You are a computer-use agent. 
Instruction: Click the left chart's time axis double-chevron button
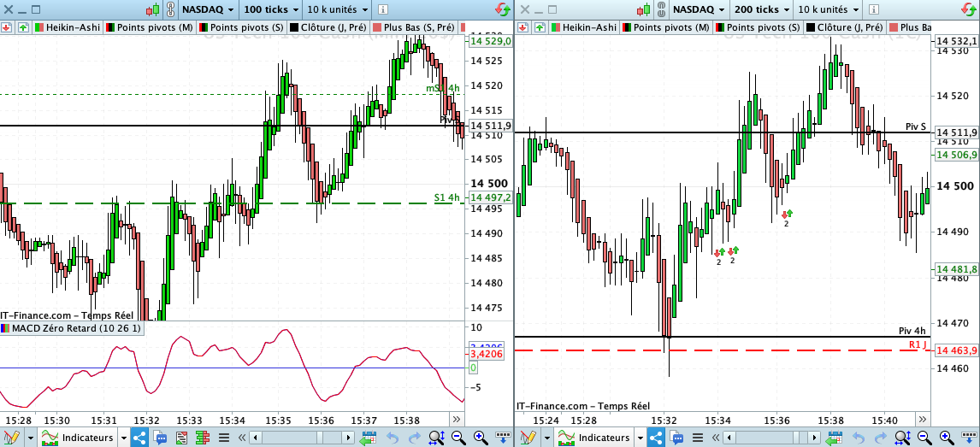coord(457,420)
